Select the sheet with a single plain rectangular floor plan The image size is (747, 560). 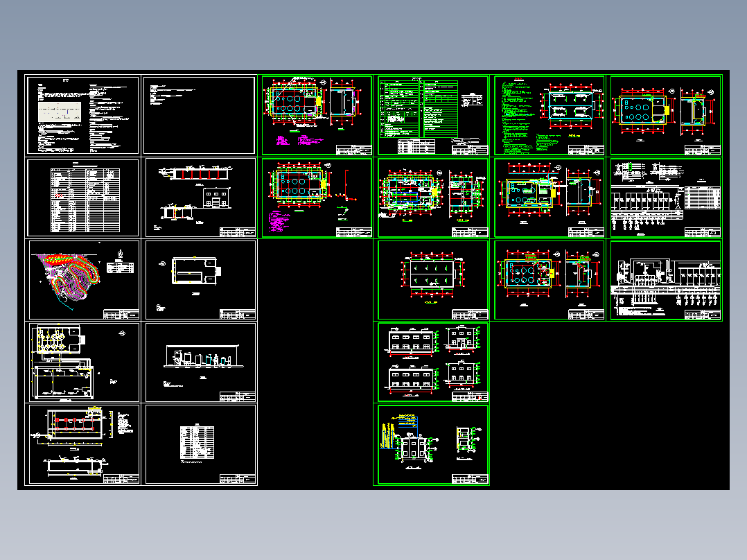pyautogui.click(x=200, y=280)
